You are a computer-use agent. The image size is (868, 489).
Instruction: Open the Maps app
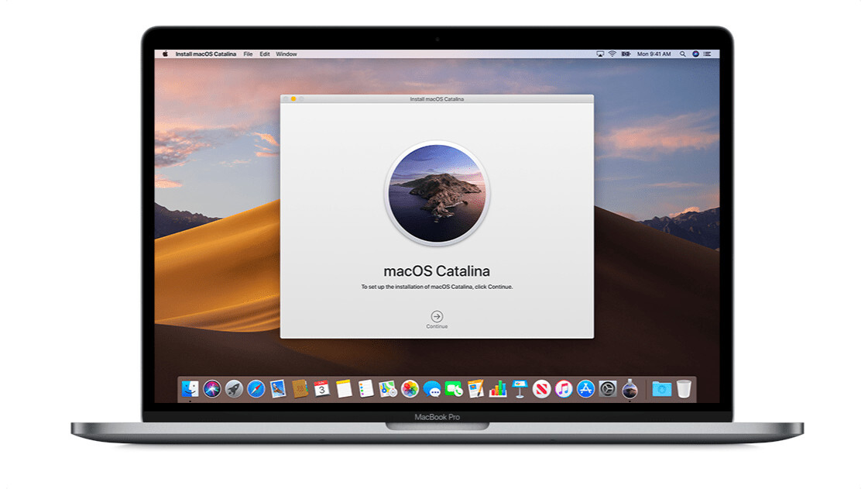(386, 386)
